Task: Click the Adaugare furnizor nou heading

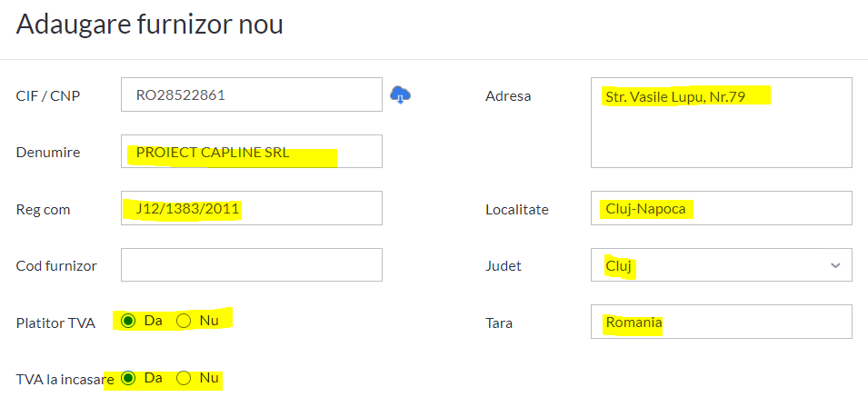Action: pos(149,25)
